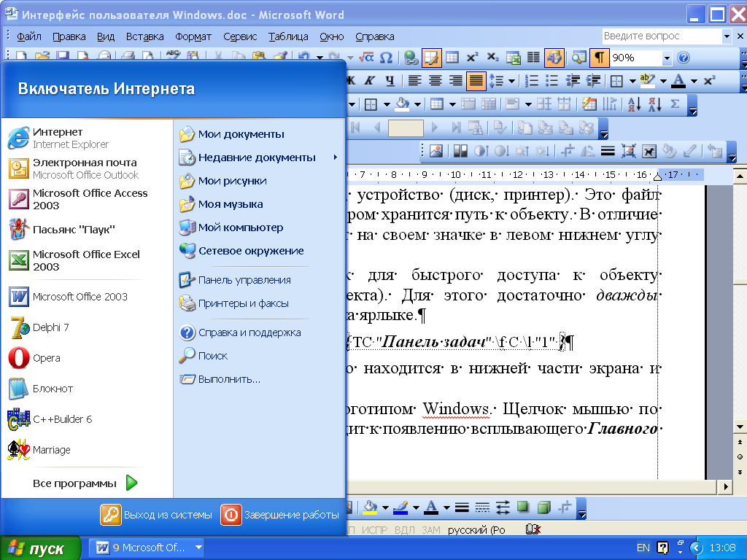This screenshot has width=747, height=560.
Task: Click the system clock 13:08
Action: pos(722,548)
